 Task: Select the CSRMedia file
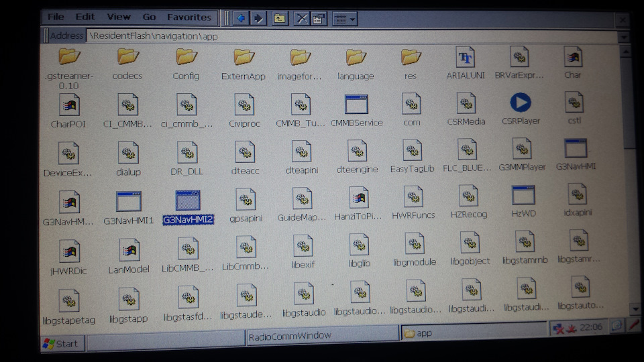(466, 109)
